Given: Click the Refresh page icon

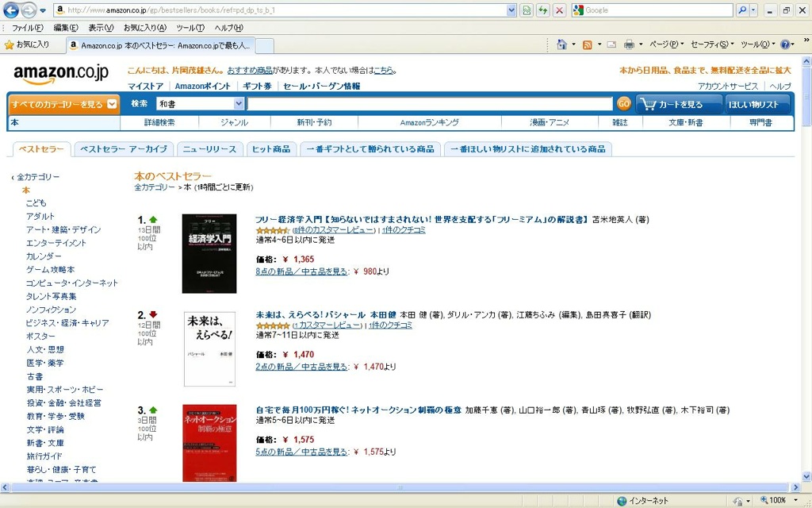Looking at the screenshot, I should (x=542, y=10).
